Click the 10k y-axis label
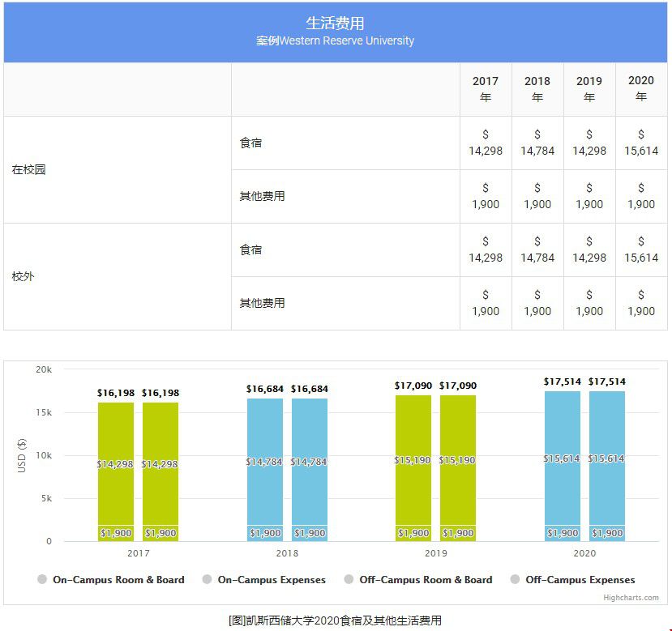Screen dimensions: 672x631 pos(44,455)
